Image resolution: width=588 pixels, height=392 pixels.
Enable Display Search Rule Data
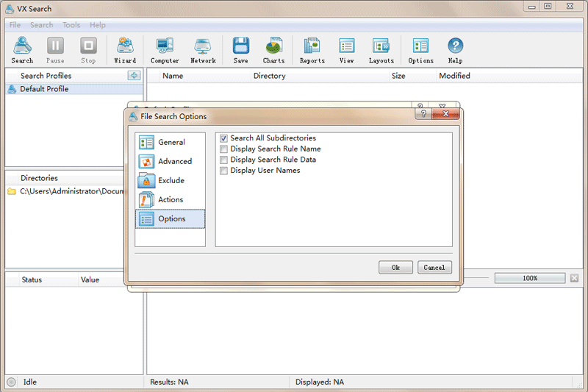point(224,160)
